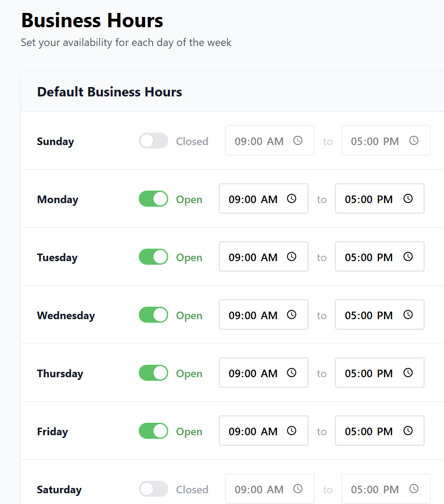
Task: Click clock icon in Monday opening time
Action: click(291, 199)
